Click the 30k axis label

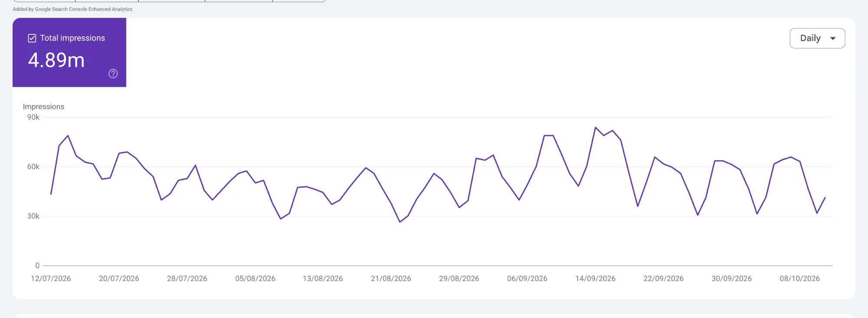pos(33,216)
